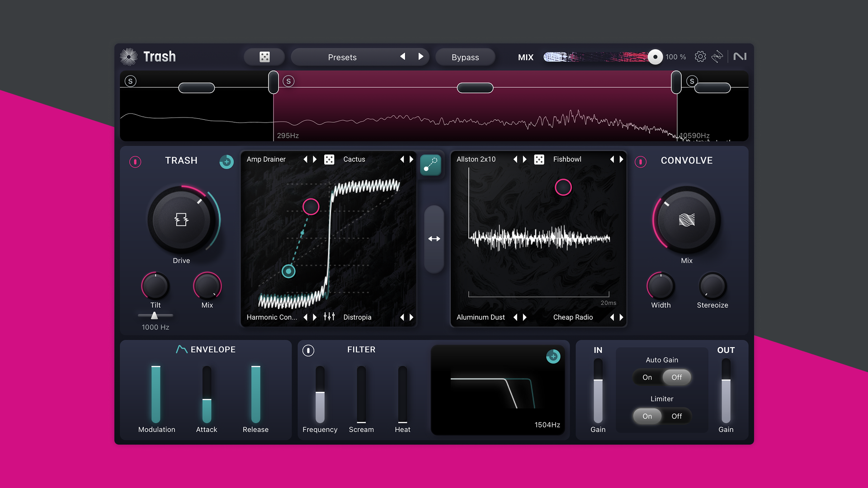Click the randomize dice icon beside Presets
Image resolution: width=868 pixels, height=488 pixels.
click(x=264, y=57)
